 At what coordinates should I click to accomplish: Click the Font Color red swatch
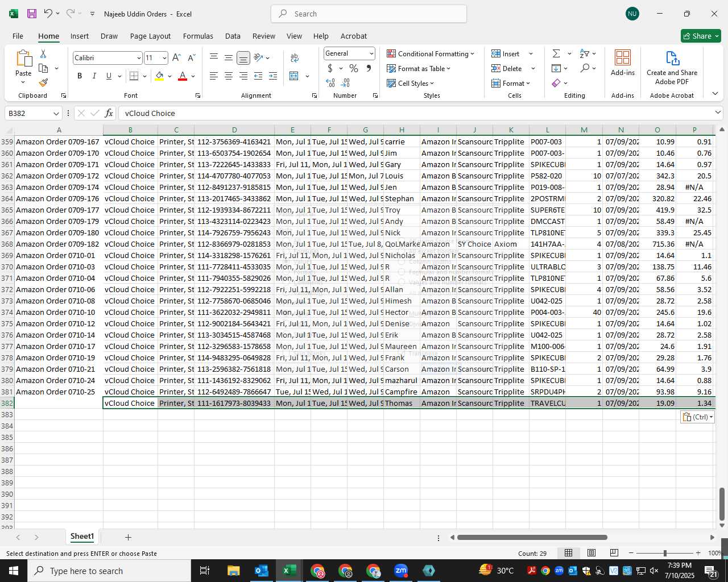(x=183, y=76)
